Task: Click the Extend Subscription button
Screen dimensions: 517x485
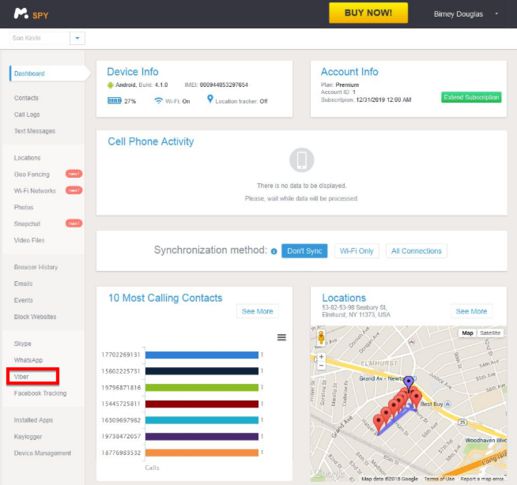Action: 471,97
